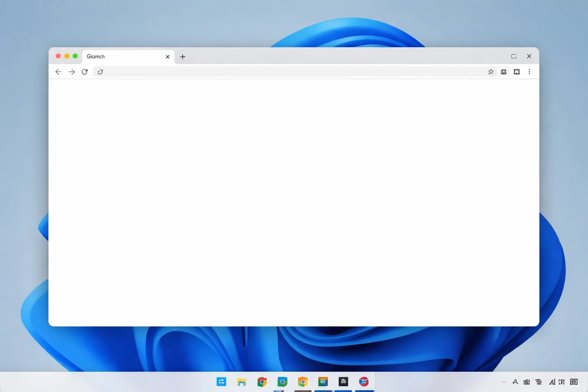The height and width of the screenshot is (392, 588).
Task: Click the forward navigation arrow
Action: tap(72, 72)
